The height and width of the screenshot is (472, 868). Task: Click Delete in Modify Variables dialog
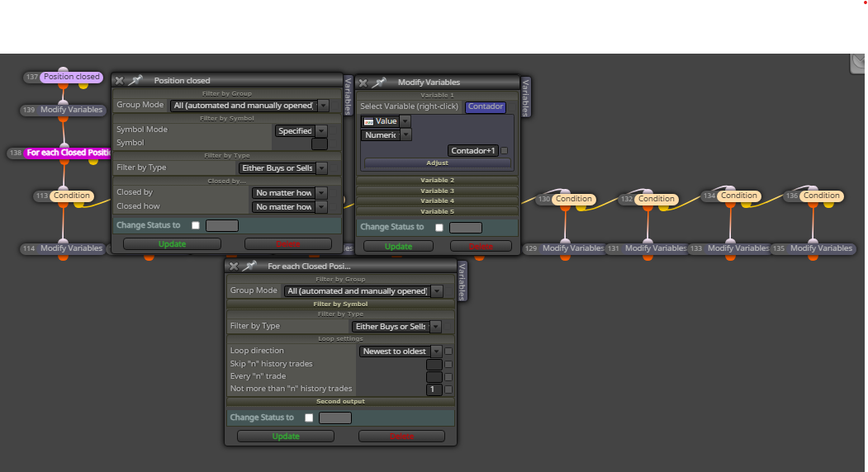(481, 246)
